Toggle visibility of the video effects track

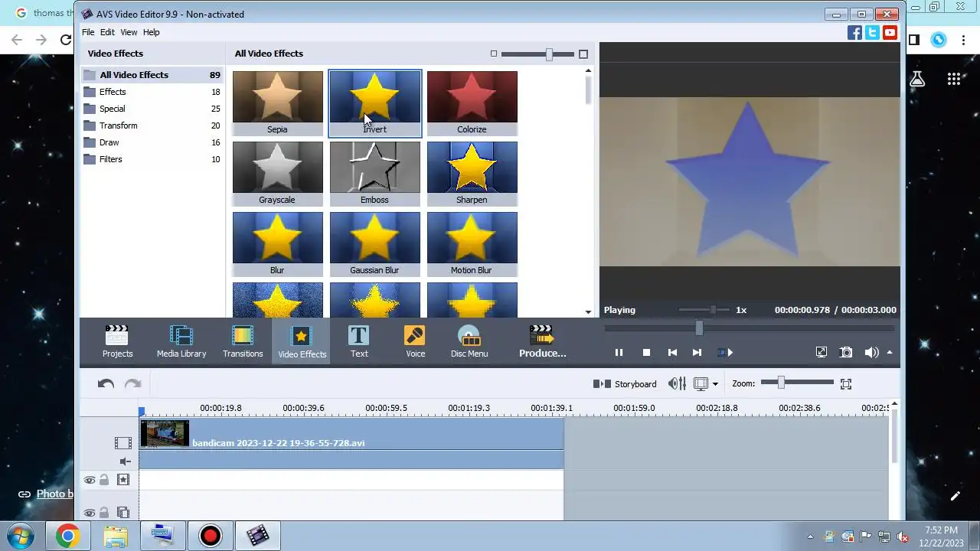(90, 480)
